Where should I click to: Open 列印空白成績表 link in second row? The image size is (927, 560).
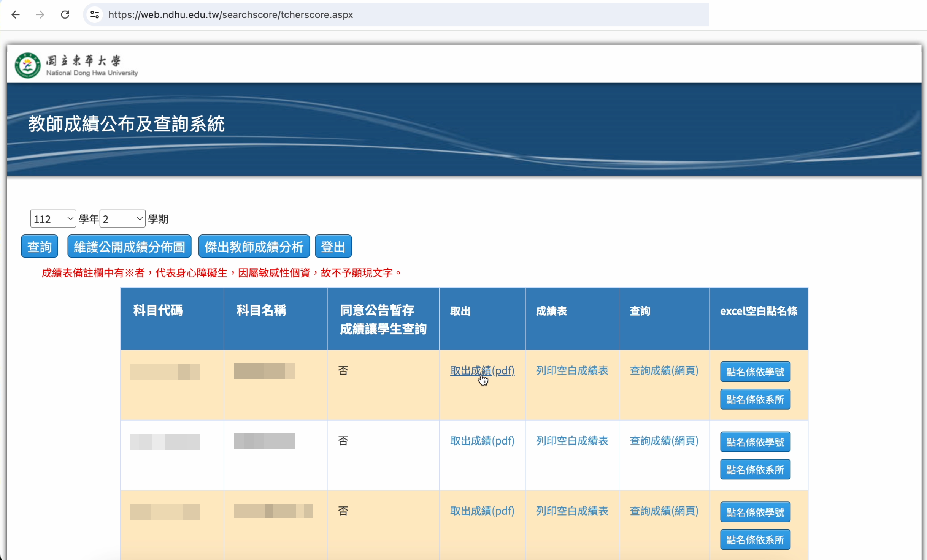[x=572, y=441]
